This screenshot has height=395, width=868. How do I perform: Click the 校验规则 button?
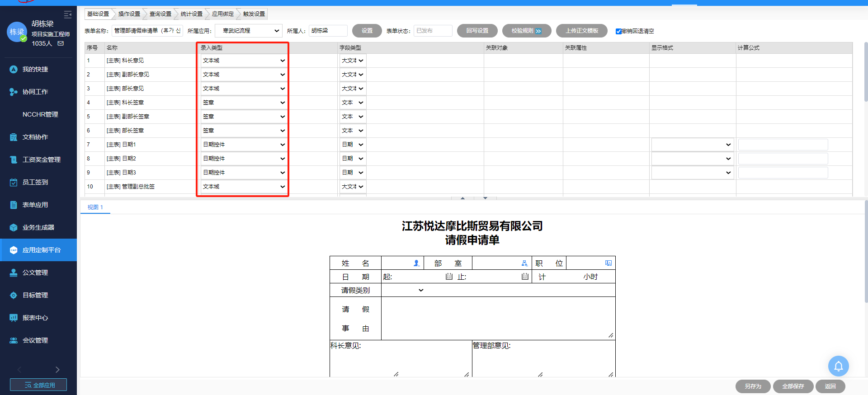(526, 31)
